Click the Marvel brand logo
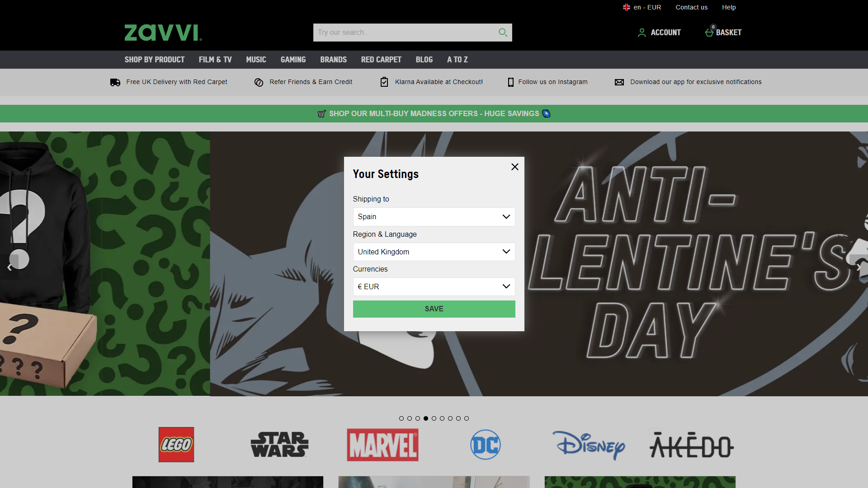Screen dimensions: 868x488 pyautogui.click(x=382, y=445)
